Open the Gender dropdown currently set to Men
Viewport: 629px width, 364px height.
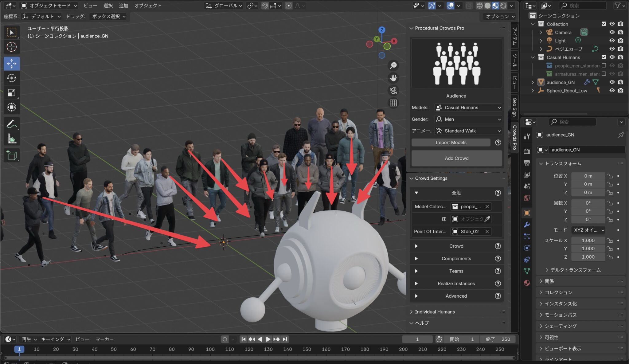click(468, 119)
